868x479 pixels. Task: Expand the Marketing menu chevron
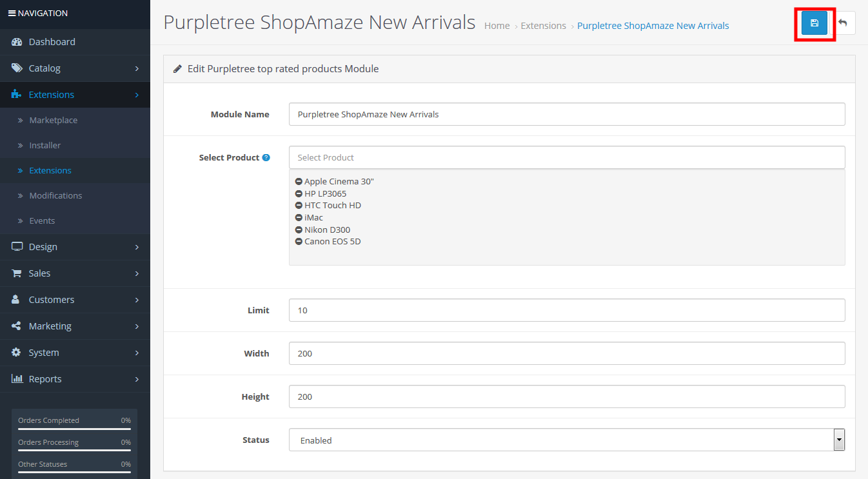point(137,326)
